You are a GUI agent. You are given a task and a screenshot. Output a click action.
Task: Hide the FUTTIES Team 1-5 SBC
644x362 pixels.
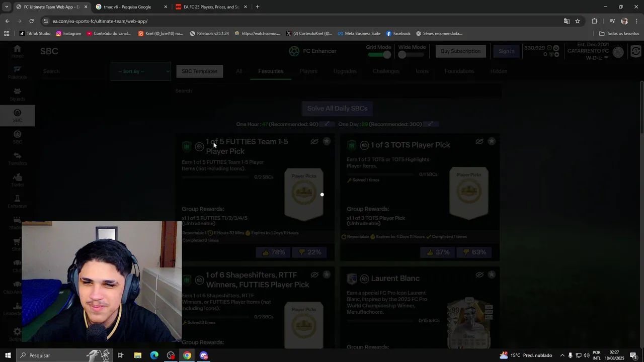pos(314,141)
